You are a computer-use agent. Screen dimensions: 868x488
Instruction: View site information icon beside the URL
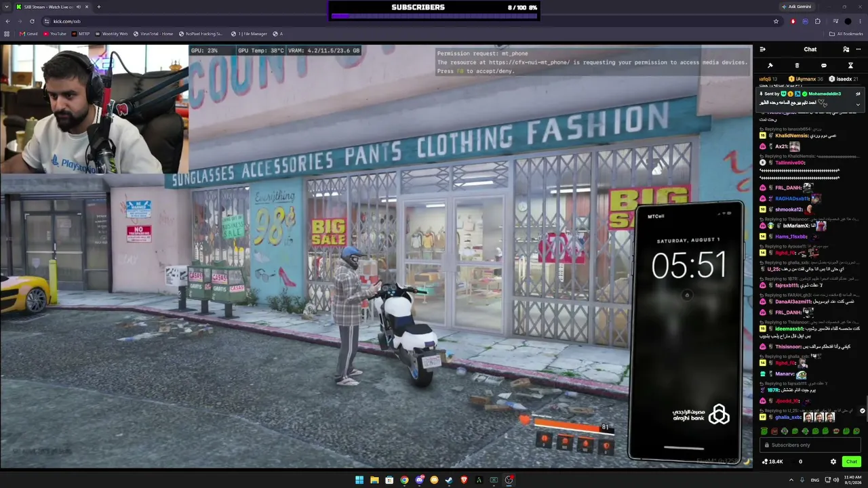[46, 21]
